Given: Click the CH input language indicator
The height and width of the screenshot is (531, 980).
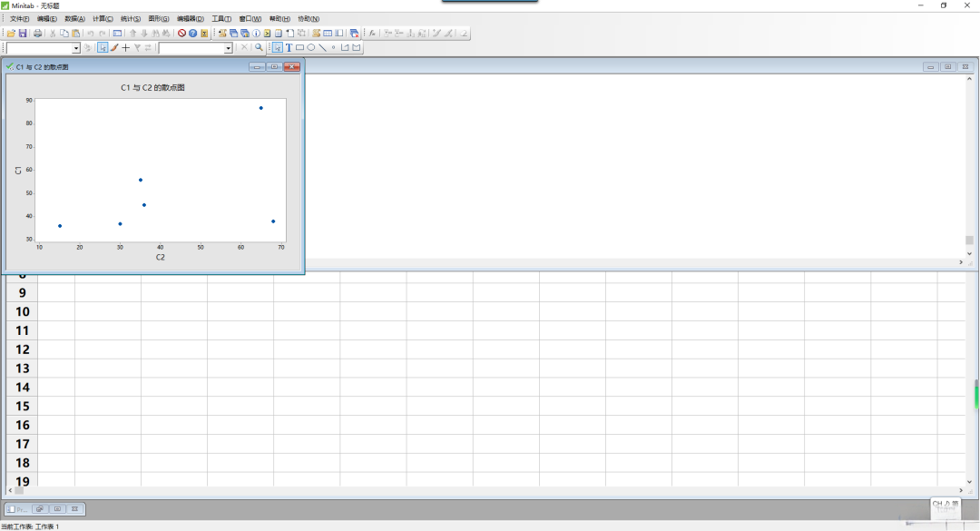Looking at the screenshot, I should click(x=936, y=504).
